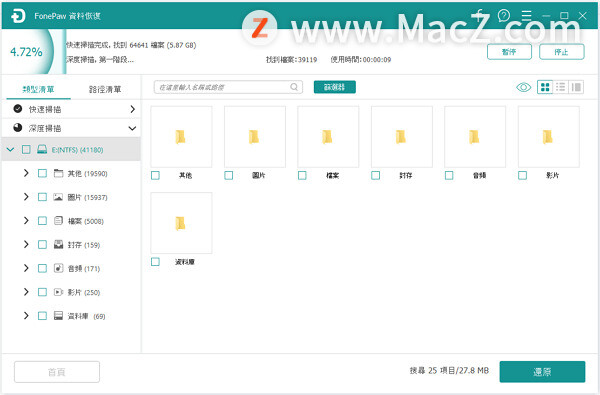
Task: Click the 圖片 picture icon in tree
Action: 58,197
